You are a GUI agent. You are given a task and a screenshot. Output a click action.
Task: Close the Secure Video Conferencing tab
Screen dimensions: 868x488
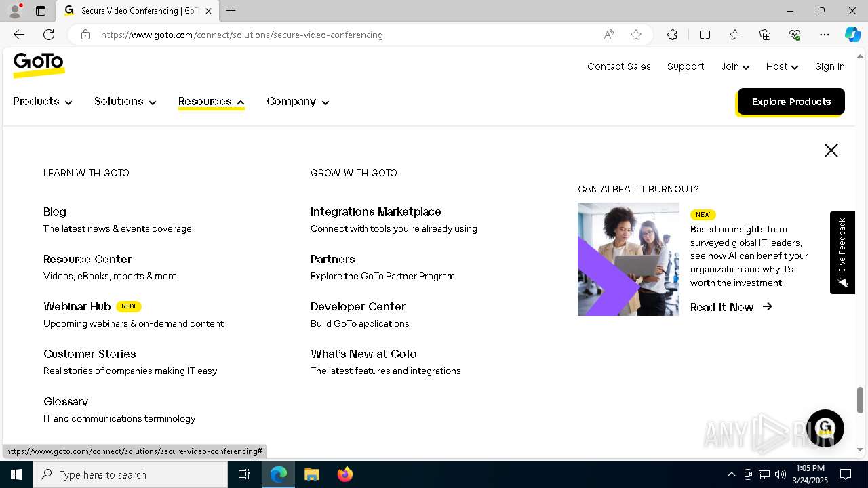tap(208, 11)
